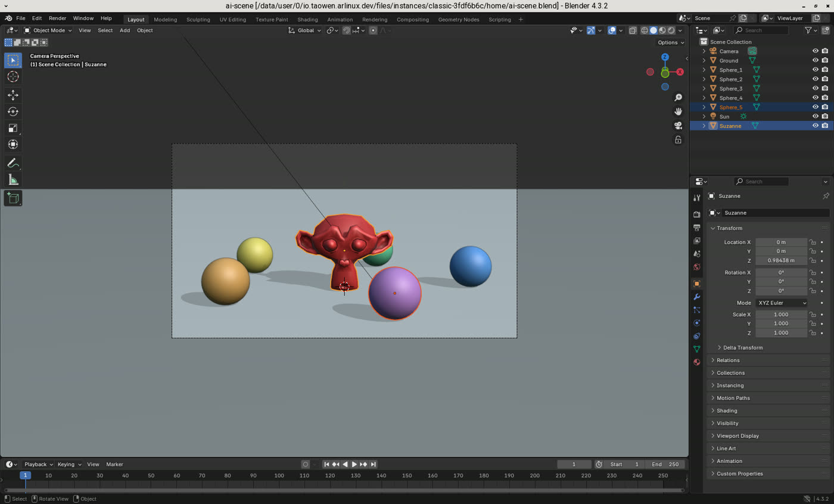Click the red X axis gizmo

tap(680, 71)
